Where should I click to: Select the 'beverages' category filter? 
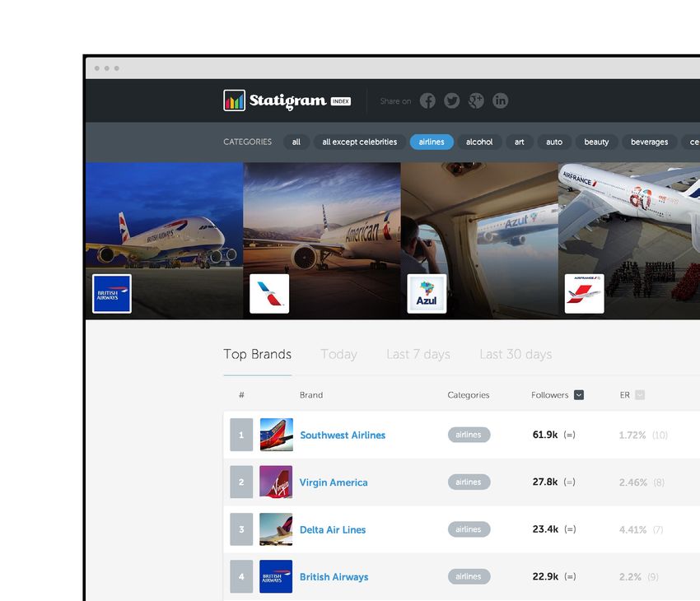pos(650,142)
